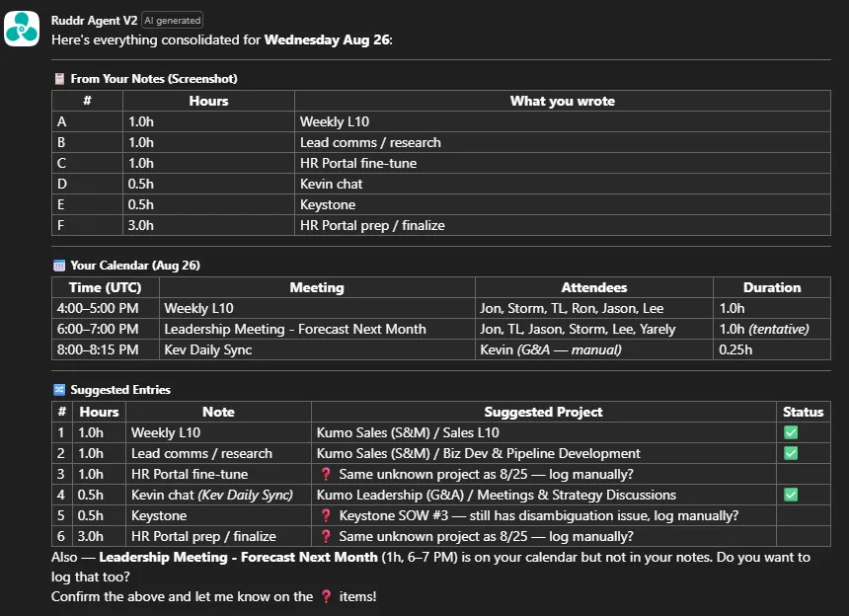The width and height of the screenshot is (849, 616).
Task: Click the 'Jon, TL, Jason, Storm, Lee, Yarely' attendees cell
Action: click(x=594, y=329)
